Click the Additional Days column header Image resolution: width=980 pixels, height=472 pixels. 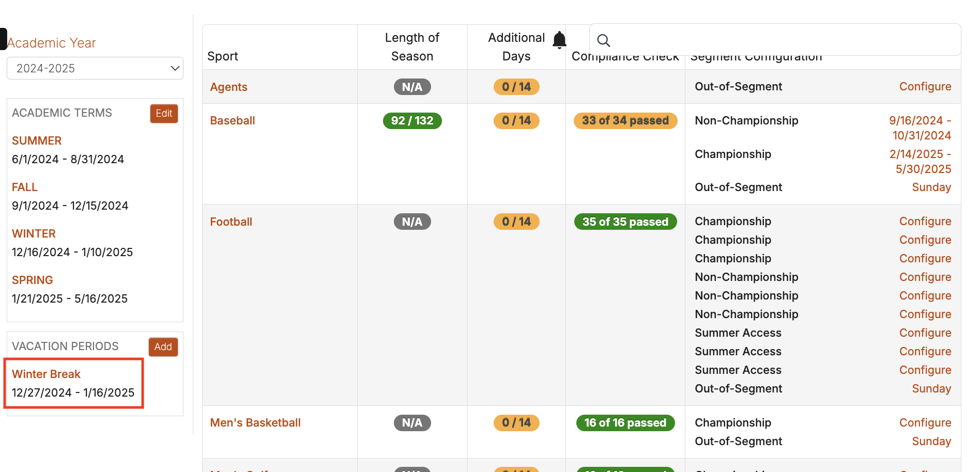516,47
